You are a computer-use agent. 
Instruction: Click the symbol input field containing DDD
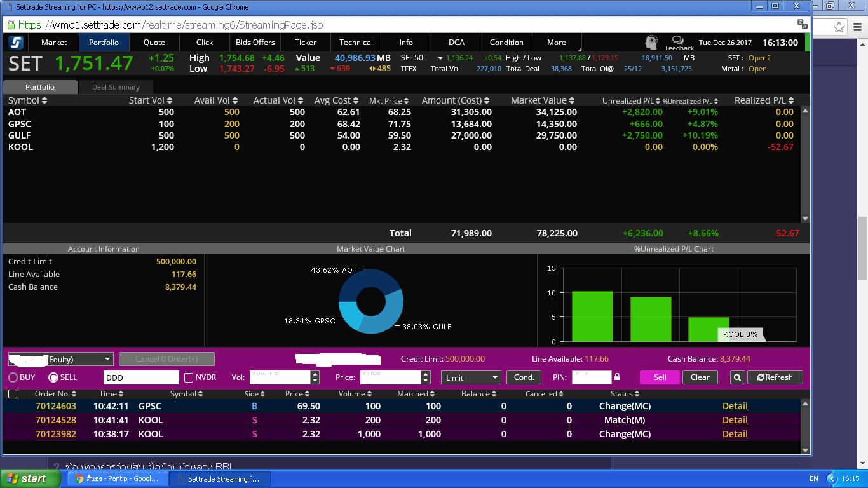141,377
